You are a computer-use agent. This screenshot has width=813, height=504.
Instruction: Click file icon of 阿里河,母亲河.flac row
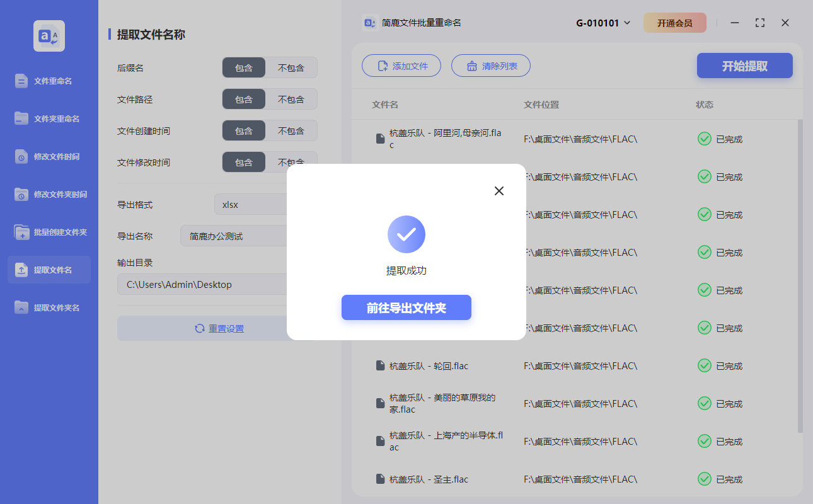point(380,139)
